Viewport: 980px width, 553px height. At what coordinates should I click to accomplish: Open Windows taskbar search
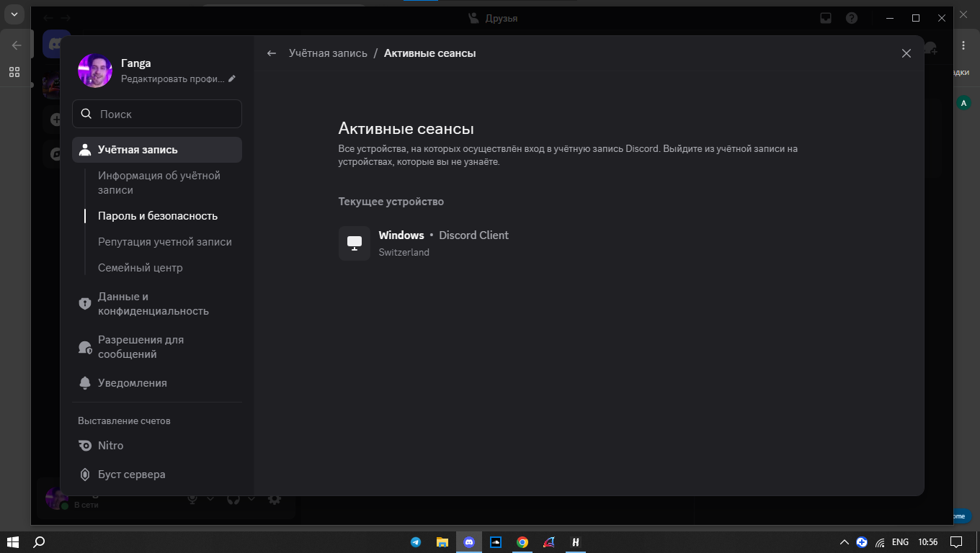[40, 542]
